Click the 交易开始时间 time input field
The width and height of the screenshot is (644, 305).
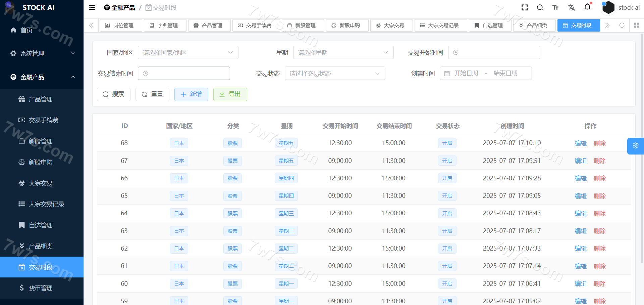coord(494,53)
